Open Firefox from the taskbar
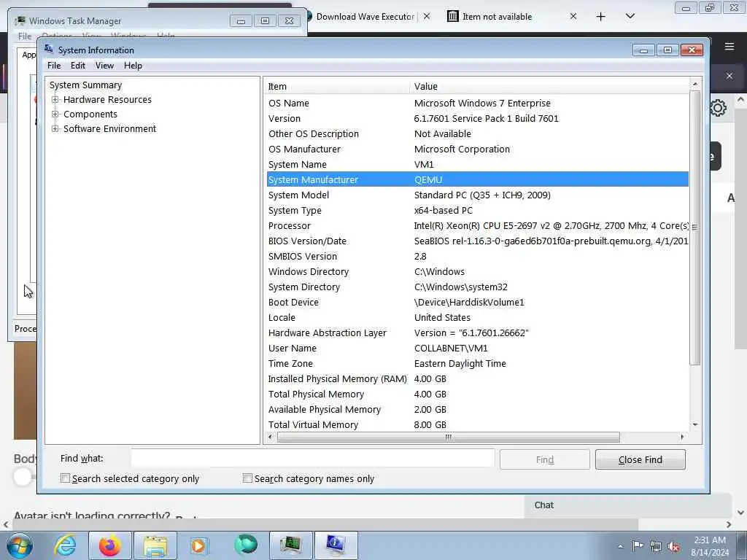 (x=110, y=545)
